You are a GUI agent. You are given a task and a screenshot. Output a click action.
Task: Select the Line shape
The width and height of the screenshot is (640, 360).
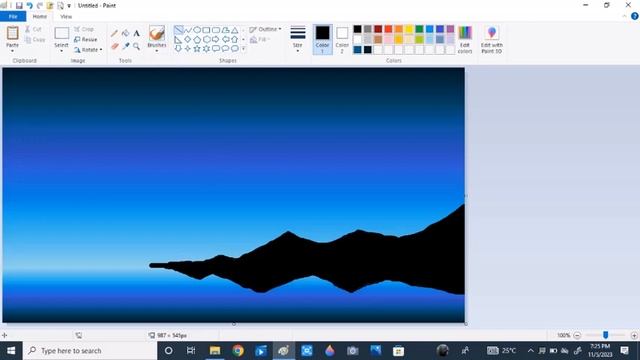[178, 30]
